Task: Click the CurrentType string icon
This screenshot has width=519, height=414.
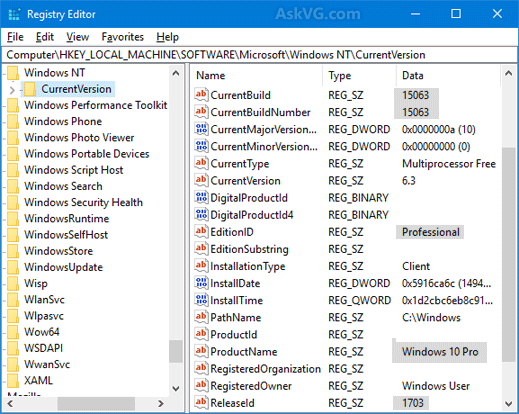Action: point(201,163)
